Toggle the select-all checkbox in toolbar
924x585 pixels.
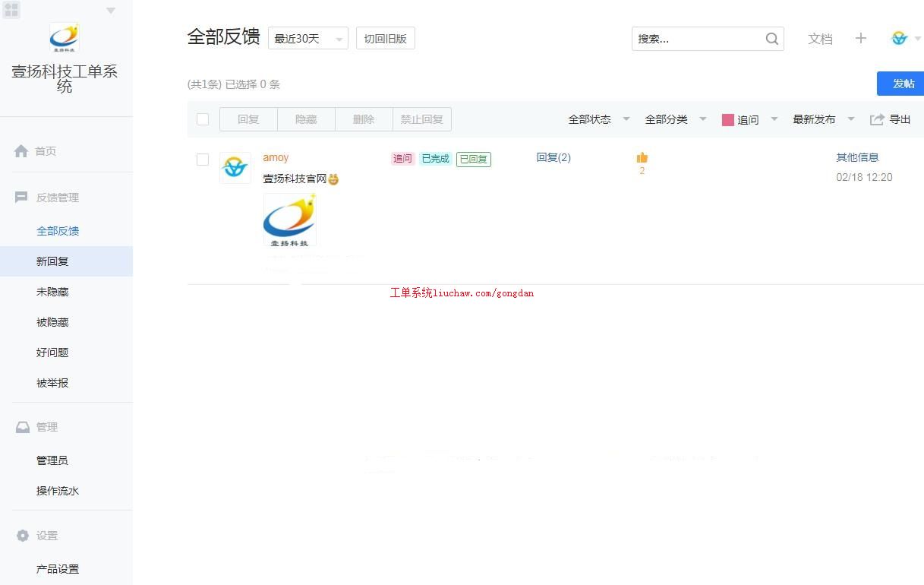[203, 119]
